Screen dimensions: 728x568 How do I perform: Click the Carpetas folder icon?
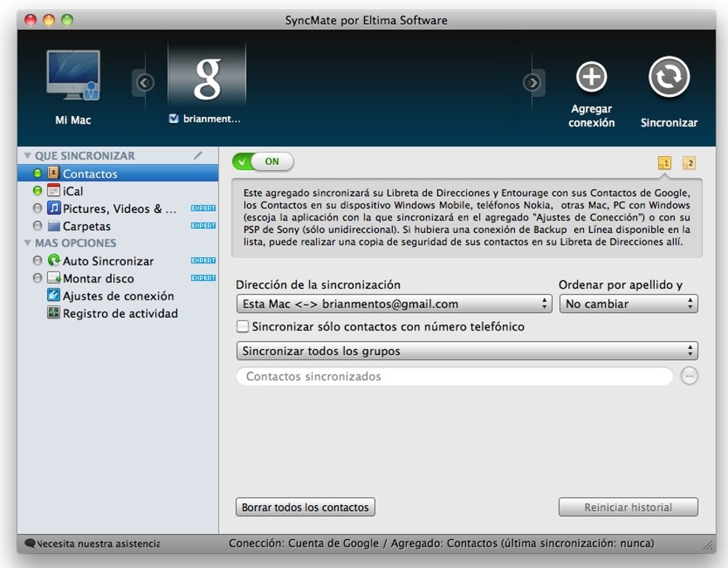tap(54, 226)
